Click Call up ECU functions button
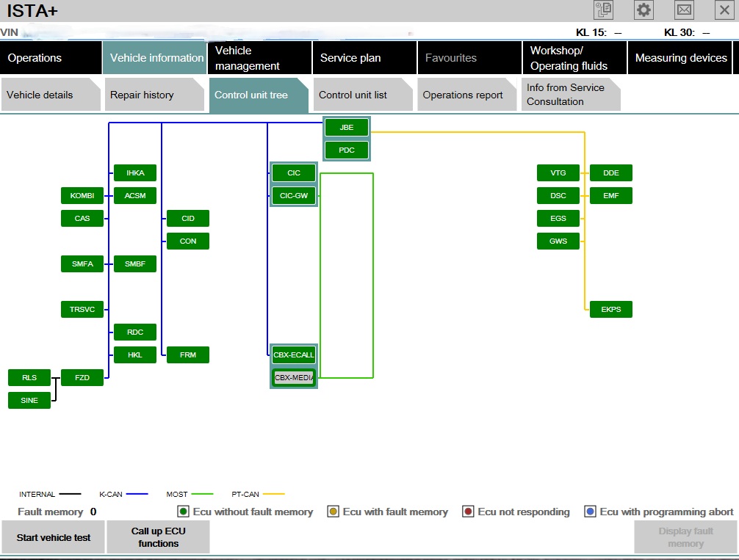 pos(159,537)
